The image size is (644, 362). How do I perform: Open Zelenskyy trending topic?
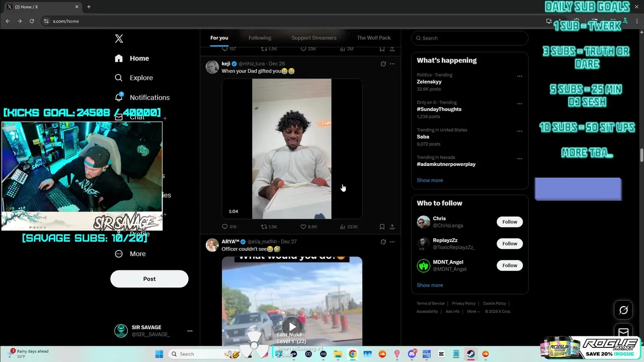pyautogui.click(x=429, y=82)
